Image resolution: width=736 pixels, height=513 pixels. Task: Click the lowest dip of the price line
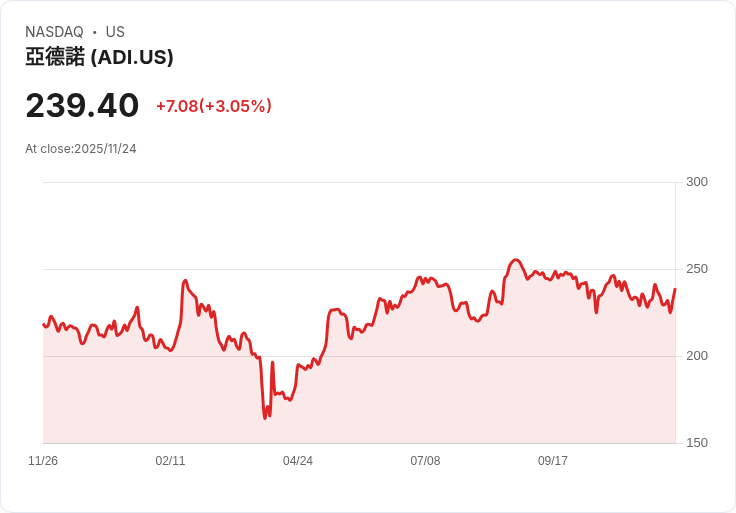[265, 418]
